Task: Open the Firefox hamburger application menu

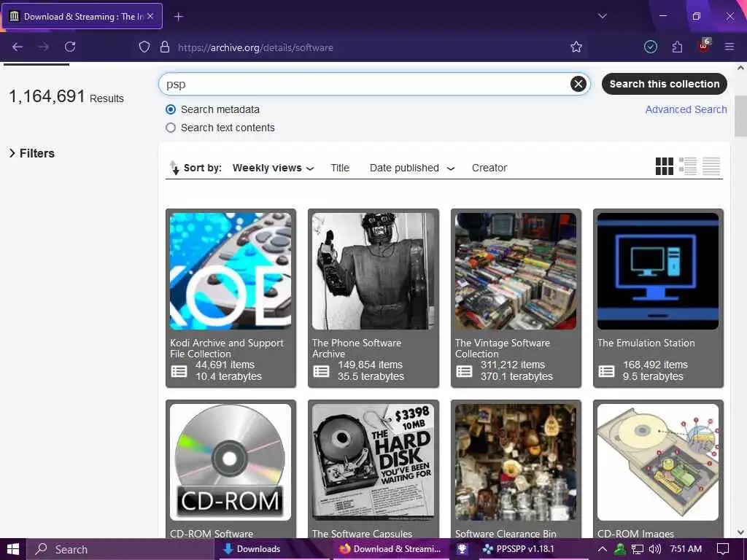Action: pos(729,47)
